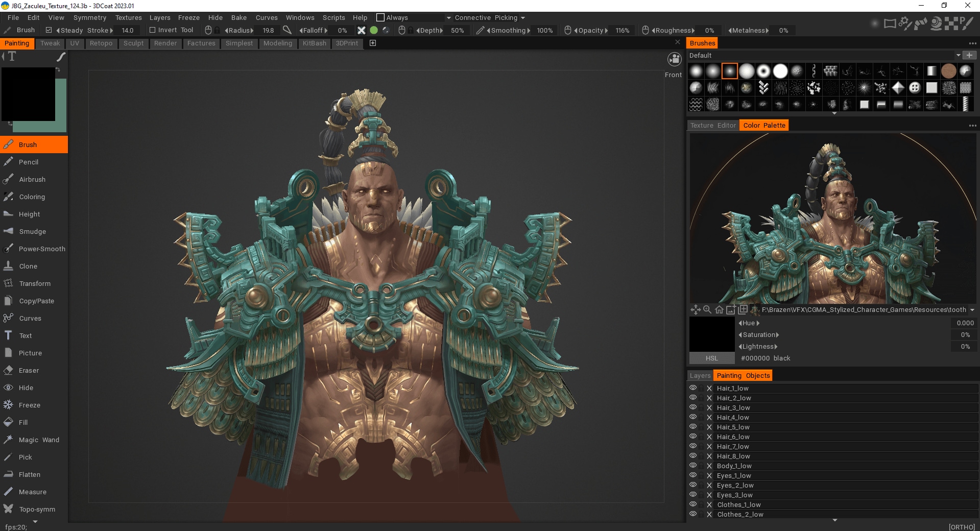
Task: Choose the Clone tool
Action: tap(28, 266)
